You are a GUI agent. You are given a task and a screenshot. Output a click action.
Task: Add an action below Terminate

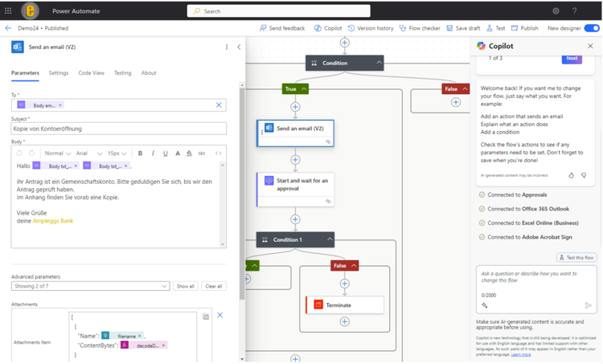point(345,321)
